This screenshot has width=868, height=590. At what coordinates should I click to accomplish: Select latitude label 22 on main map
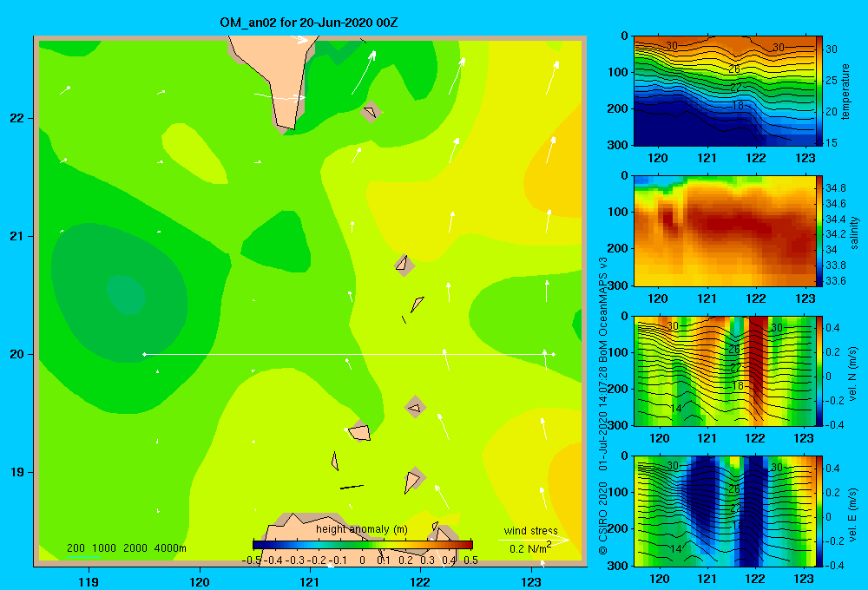pos(17,118)
